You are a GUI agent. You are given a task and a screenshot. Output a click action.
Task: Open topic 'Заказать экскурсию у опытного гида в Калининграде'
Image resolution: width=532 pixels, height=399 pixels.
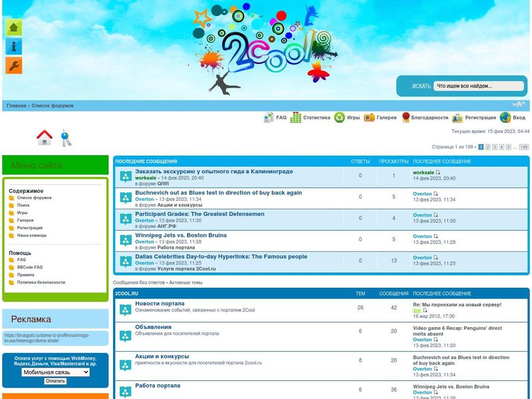click(x=213, y=172)
